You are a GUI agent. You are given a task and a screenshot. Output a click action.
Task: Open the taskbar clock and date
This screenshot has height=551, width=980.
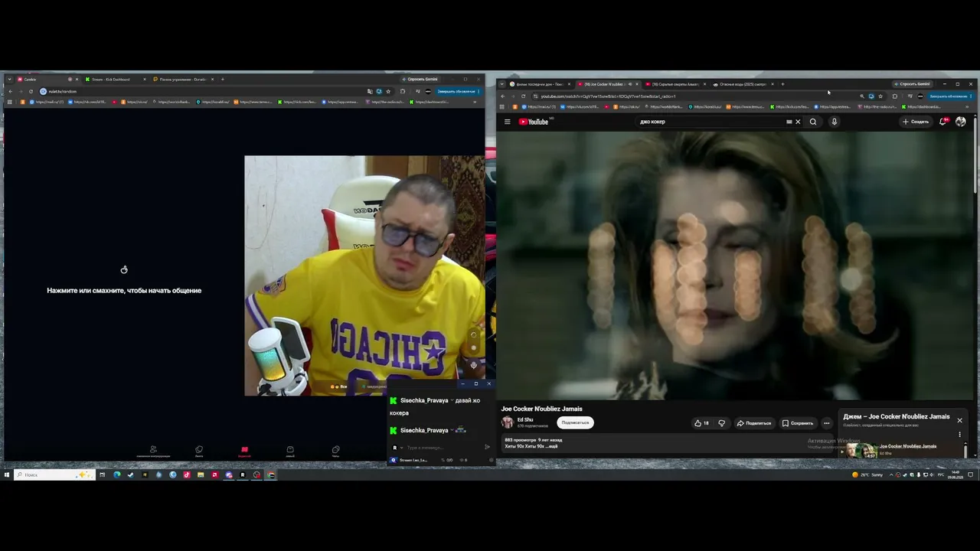coord(955,474)
